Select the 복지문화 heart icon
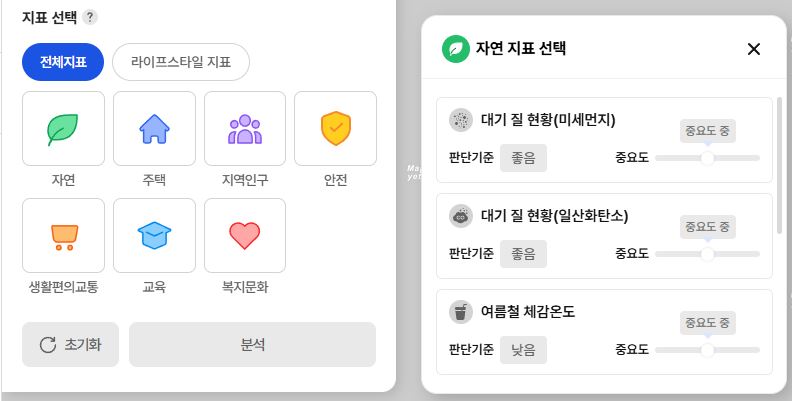The height and width of the screenshot is (401, 792). [244, 236]
